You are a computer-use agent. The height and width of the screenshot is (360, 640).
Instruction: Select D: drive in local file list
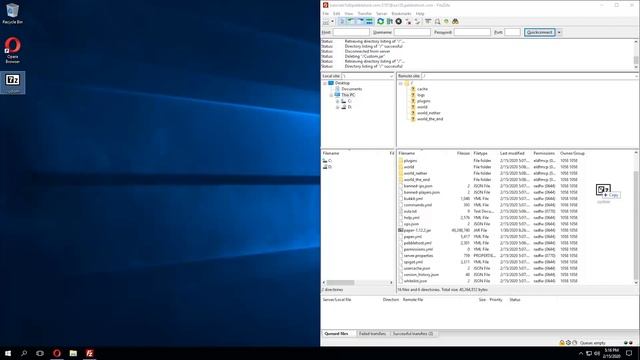[x=328, y=167]
